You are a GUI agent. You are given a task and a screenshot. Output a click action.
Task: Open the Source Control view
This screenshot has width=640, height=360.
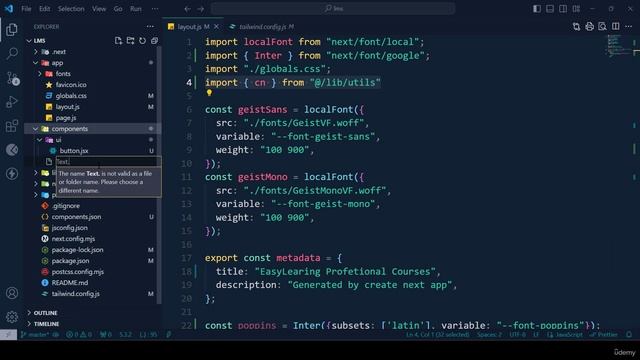12,78
